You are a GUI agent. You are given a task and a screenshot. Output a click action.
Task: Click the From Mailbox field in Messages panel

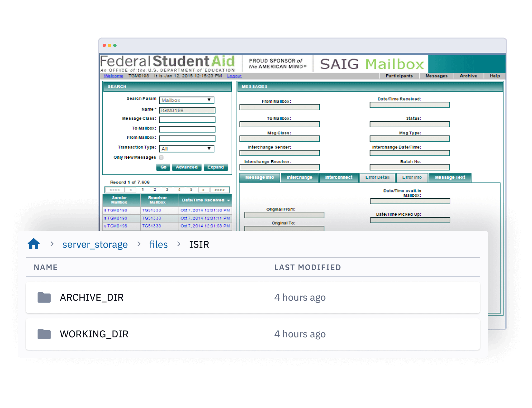279,107
